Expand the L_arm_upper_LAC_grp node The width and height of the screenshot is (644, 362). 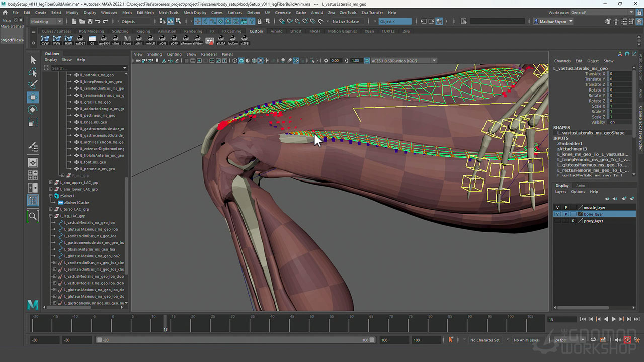pyautogui.click(x=51, y=183)
